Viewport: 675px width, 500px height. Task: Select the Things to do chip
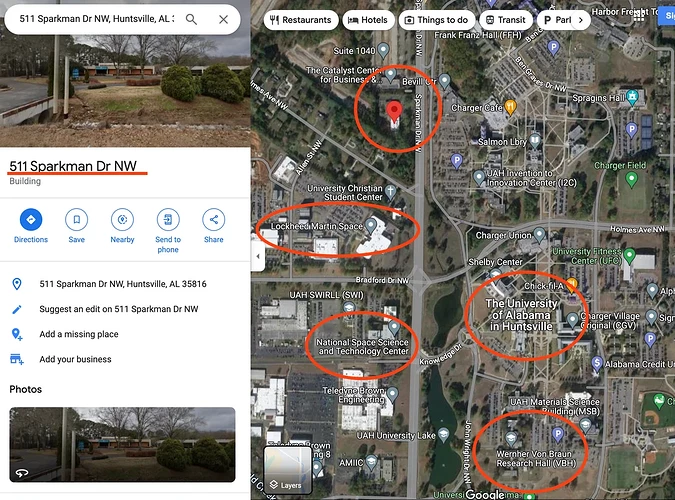click(x=436, y=20)
